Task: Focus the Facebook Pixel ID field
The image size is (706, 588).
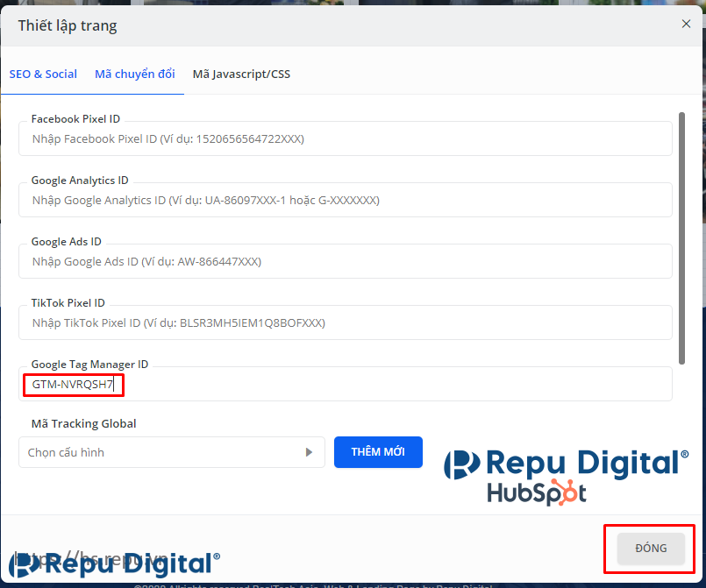Action: coord(346,138)
